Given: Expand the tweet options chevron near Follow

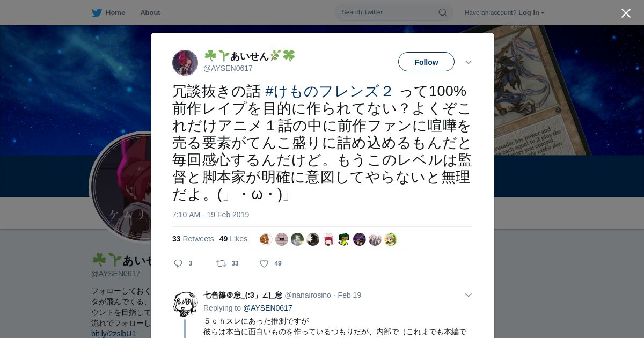Looking at the screenshot, I should tap(468, 62).
